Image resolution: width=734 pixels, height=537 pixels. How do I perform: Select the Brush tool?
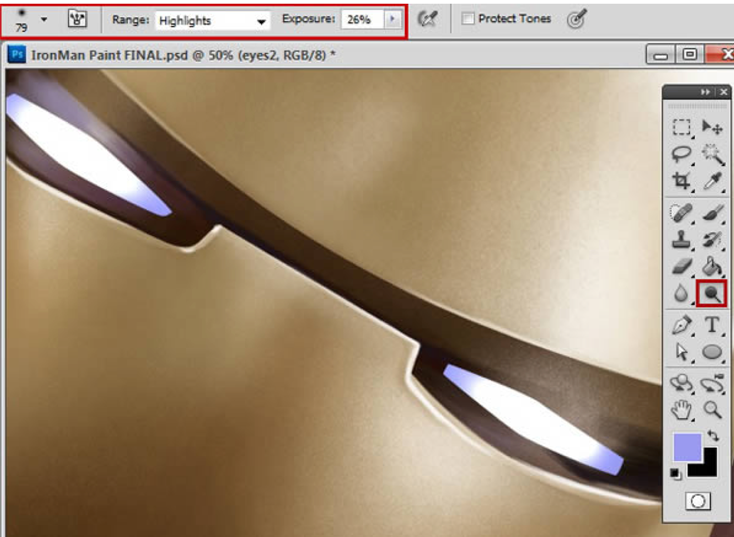point(712,213)
